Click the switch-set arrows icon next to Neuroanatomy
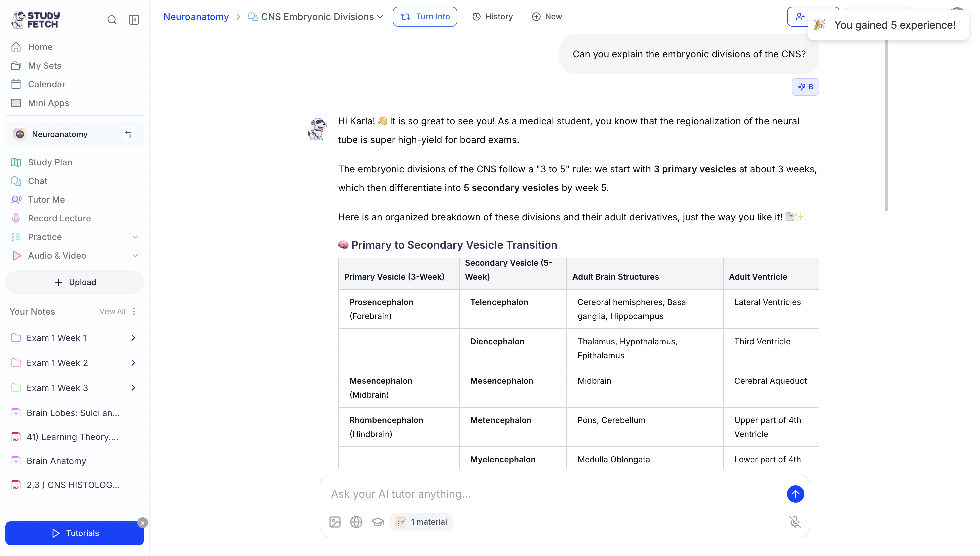Screen dimensions: 980x556 (x=128, y=134)
